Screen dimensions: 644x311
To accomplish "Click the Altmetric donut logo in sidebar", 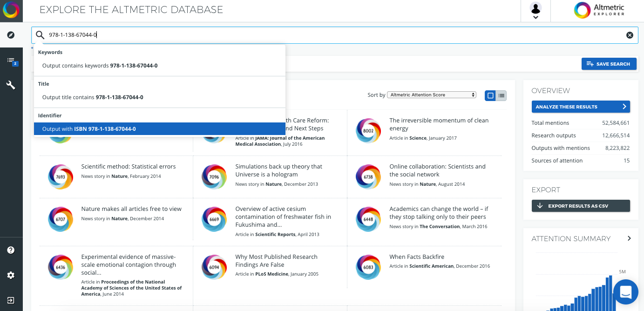I will point(11,10).
